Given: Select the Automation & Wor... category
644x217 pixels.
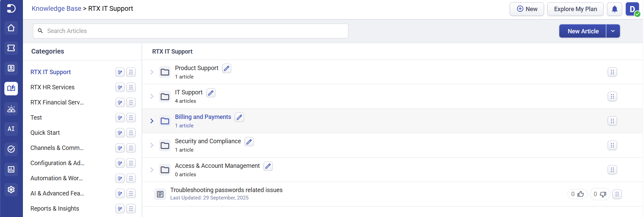Looking at the screenshot, I should 57,178.
